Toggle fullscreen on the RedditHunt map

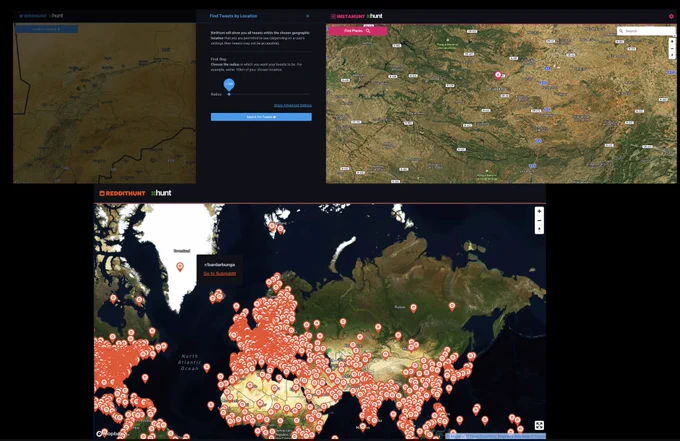[x=539, y=425]
